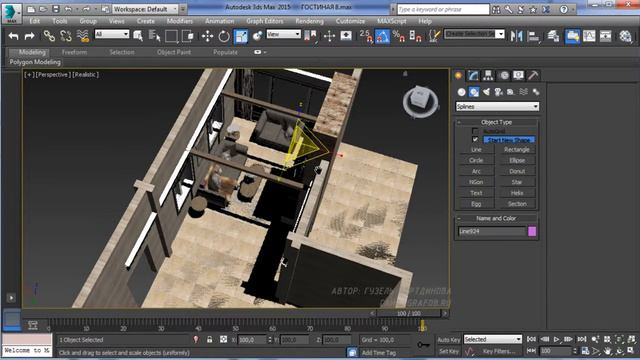Image resolution: width=640 pixels, height=360 pixels.
Task: Select the Cameras category icon
Action: tap(498, 92)
